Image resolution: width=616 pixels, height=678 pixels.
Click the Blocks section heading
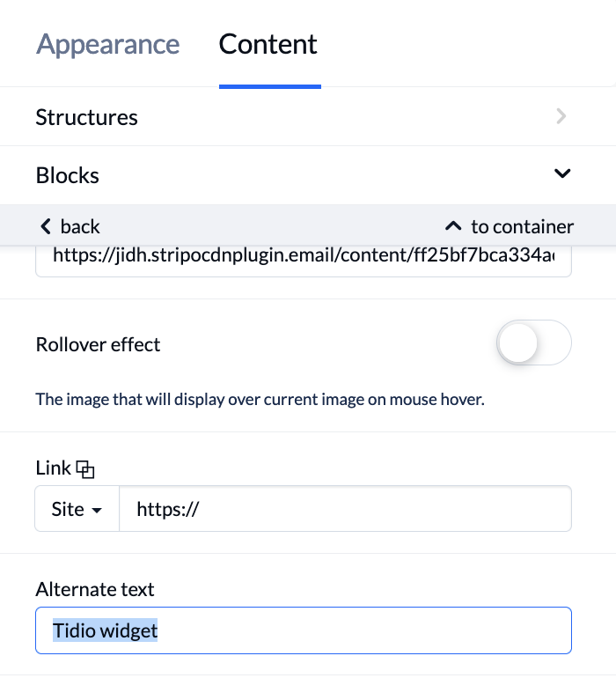[68, 175]
